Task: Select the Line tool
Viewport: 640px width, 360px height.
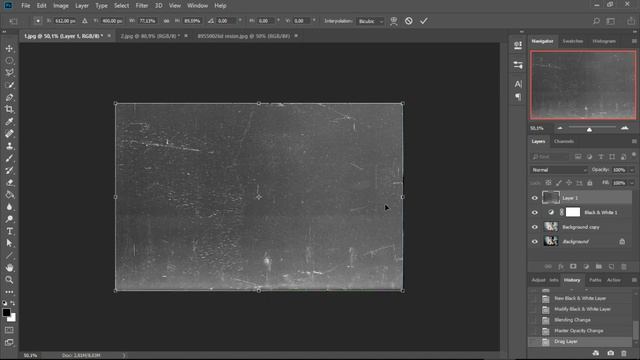Action: (x=9, y=256)
